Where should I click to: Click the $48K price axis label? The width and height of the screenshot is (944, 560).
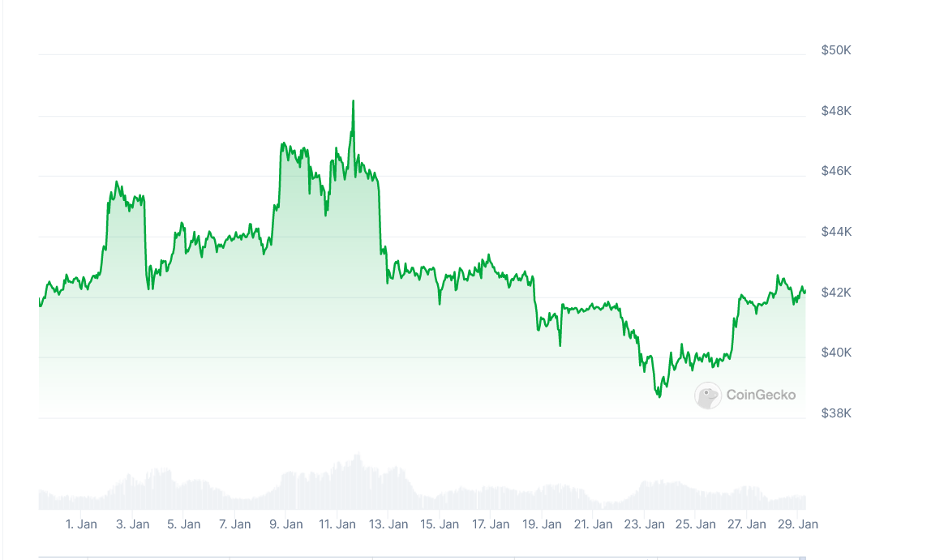pyautogui.click(x=836, y=111)
